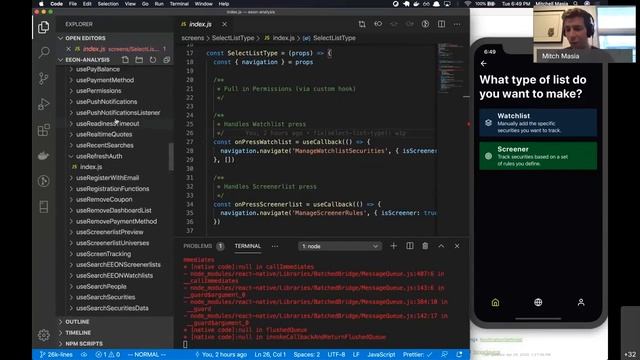Viewport: 640px width, 360px height.
Task: Click Split Editor icon in editor toolbar
Action: click(441, 24)
